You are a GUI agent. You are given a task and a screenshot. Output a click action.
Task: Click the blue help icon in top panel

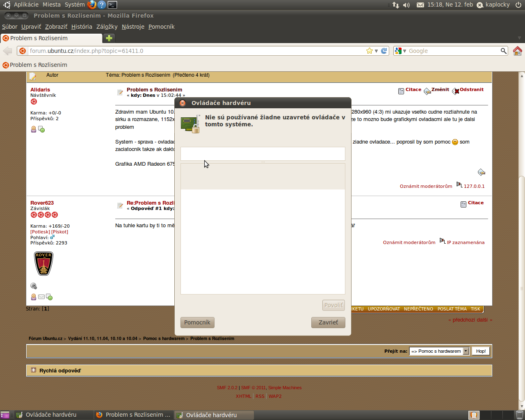(x=102, y=5)
